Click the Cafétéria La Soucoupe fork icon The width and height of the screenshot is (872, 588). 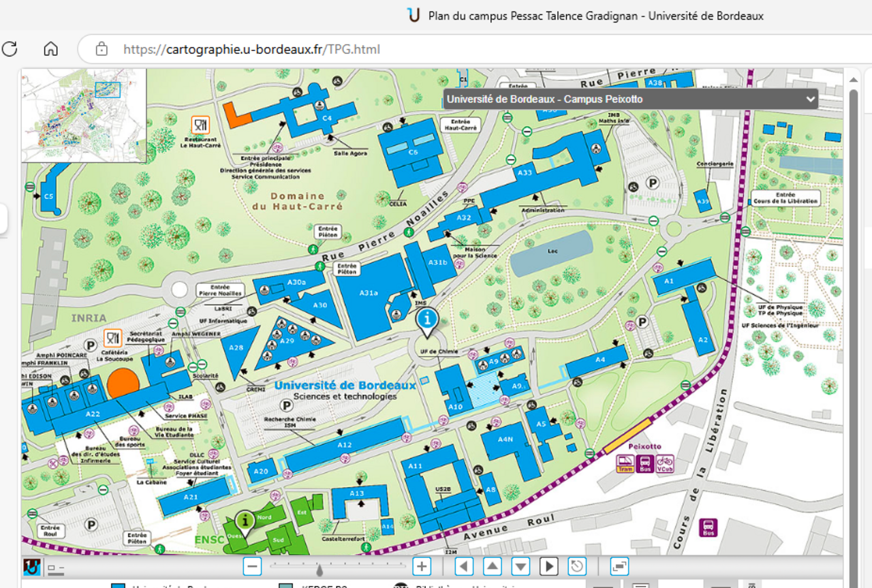112,338
